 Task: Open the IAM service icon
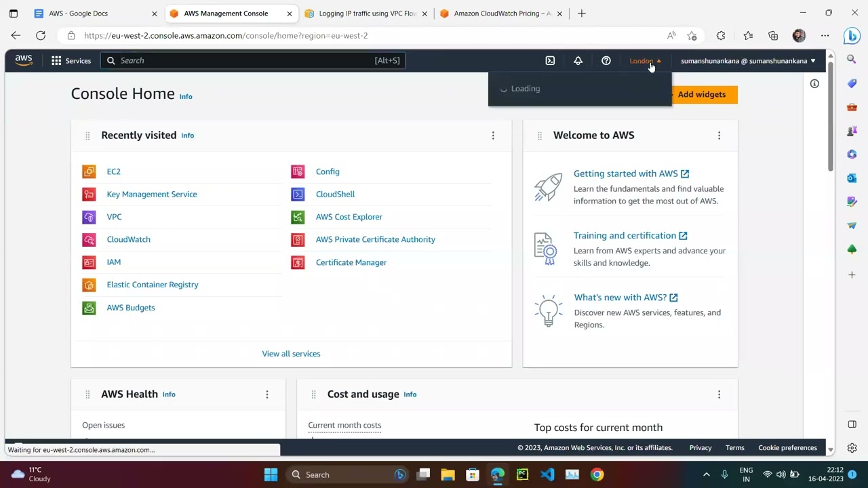pos(89,262)
